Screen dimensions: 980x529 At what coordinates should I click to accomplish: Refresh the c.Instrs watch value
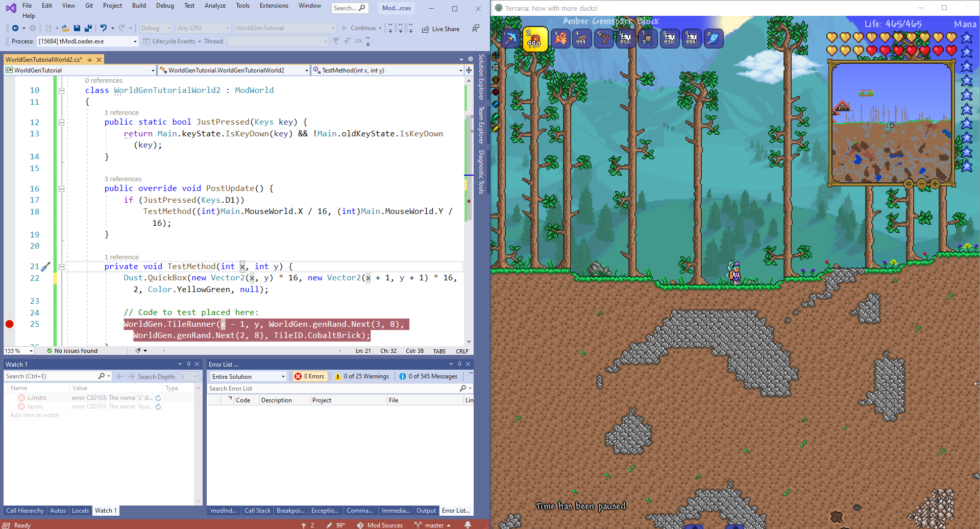point(158,398)
